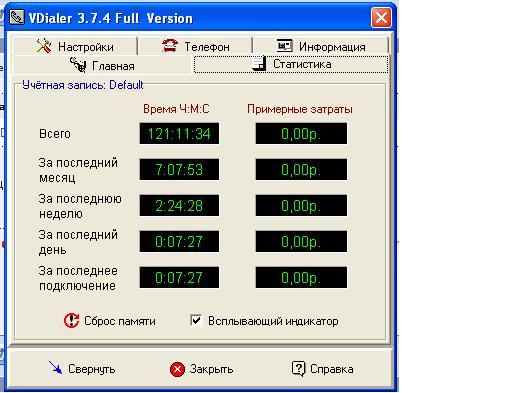This screenshot has height=393, width=512.
Task: Click the За последний день time value
Action: (179, 241)
